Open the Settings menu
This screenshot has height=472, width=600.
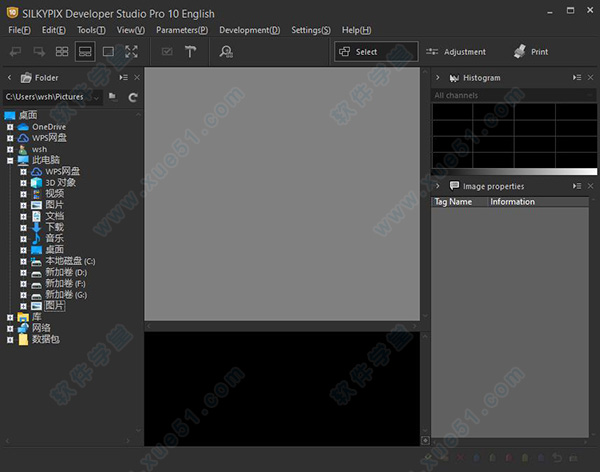pyautogui.click(x=311, y=30)
